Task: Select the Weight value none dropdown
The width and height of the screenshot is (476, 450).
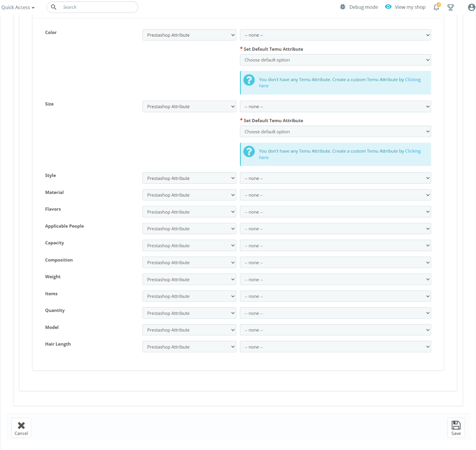Action: (x=335, y=280)
